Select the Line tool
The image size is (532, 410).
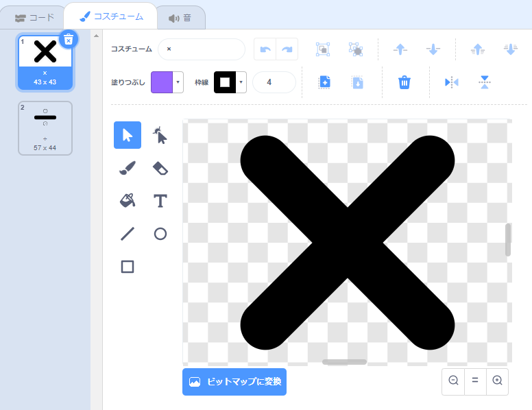[x=128, y=234]
